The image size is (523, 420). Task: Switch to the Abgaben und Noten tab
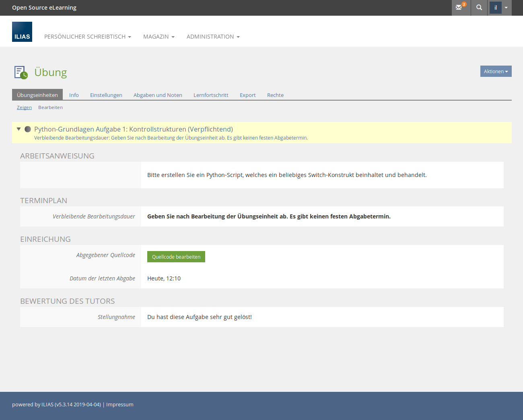158,95
